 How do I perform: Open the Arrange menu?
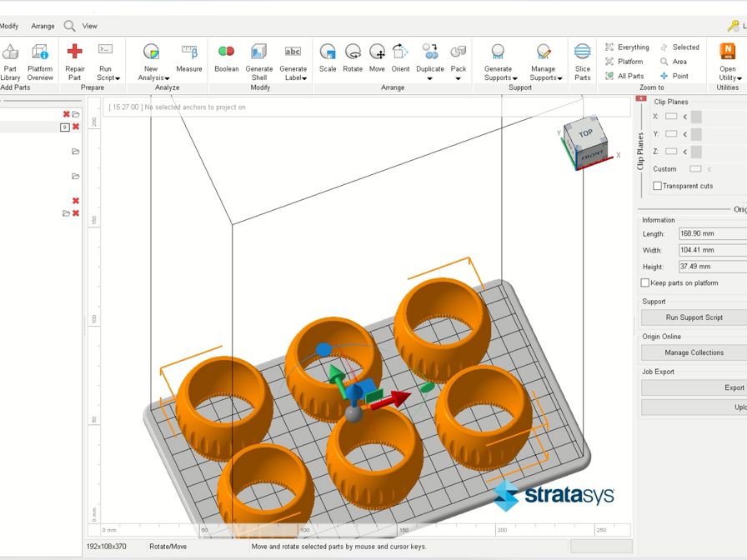(43, 26)
